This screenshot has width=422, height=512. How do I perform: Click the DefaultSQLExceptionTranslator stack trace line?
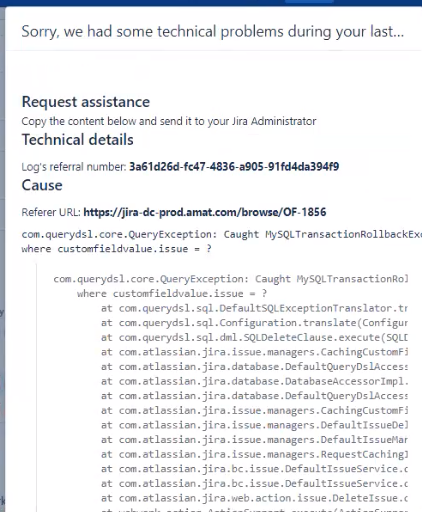(254, 308)
